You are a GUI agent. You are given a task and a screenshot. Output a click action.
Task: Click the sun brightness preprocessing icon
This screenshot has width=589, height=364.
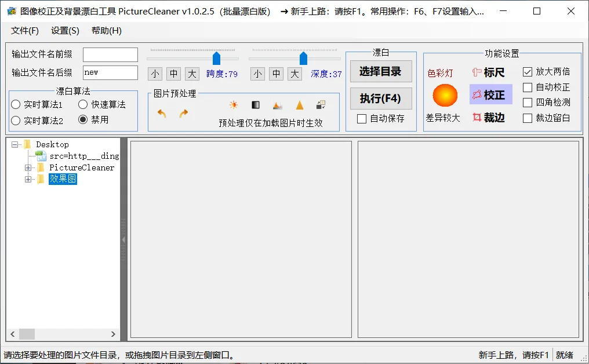tap(234, 105)
